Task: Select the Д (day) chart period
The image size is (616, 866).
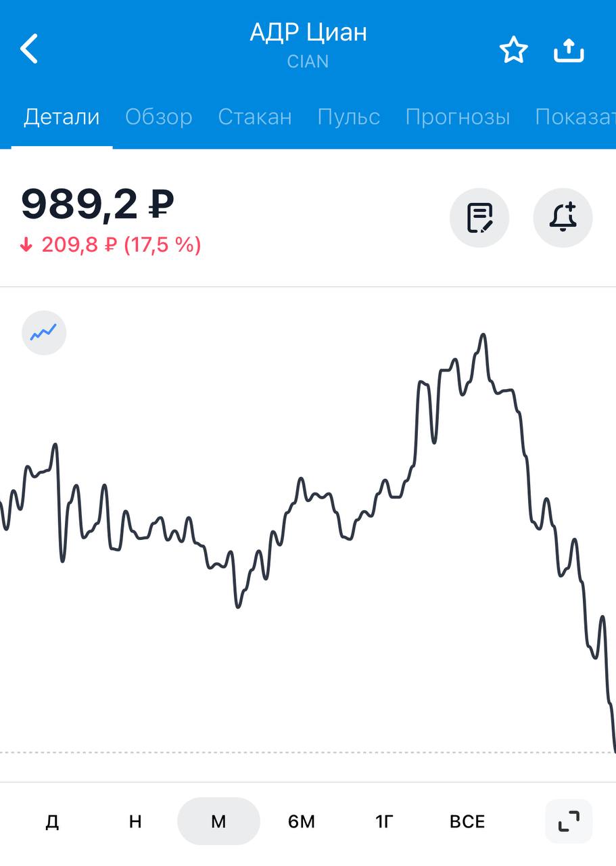Action: point(52,821)
